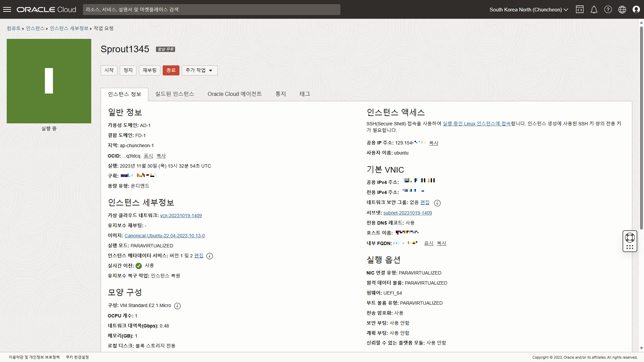Show info for instance metadata service
Image resolution: width=644 pixels, height=362 pixels.
click(210, 256)
